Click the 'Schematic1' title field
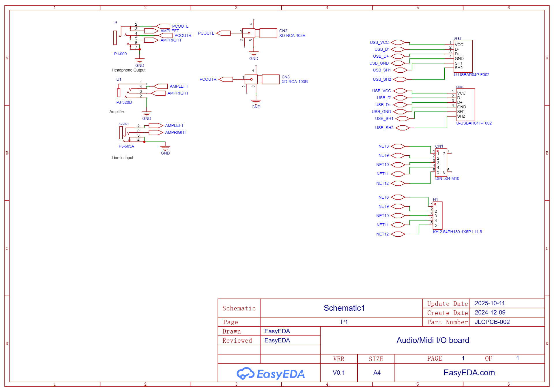The width and height of the screenshot is (554, 392). click(x=344, y=308)
